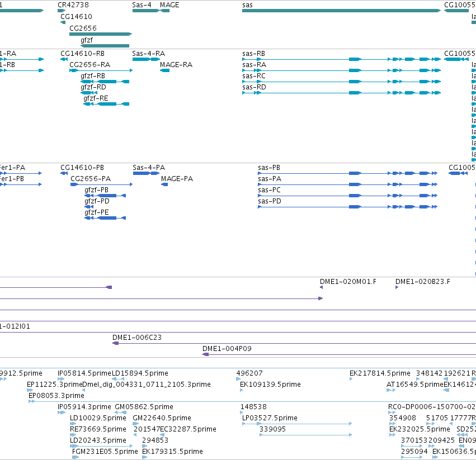Click the EK109139.5prime EST label
The height and width of the screenshot is (460, 476).
270,385
